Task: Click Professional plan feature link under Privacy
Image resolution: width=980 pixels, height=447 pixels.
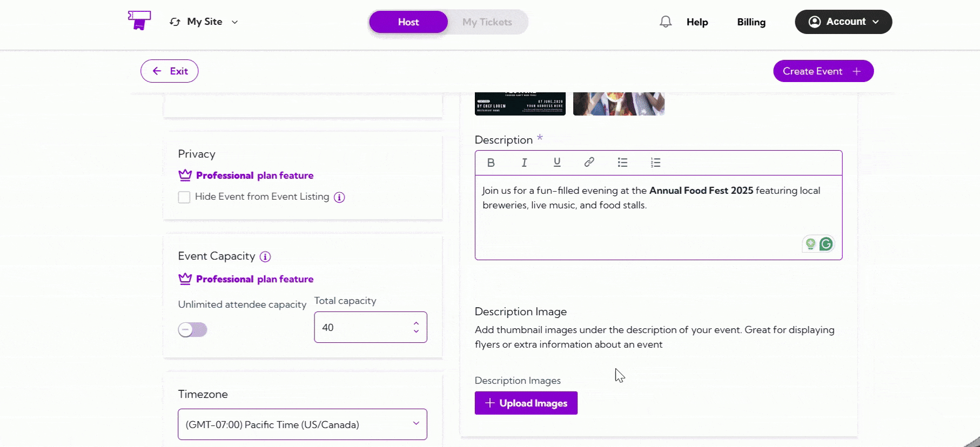Action: (254, 175)
